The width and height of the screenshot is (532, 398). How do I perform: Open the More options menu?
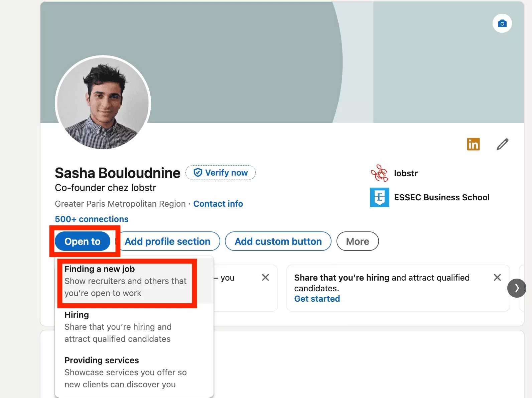[x=357, y=241]
